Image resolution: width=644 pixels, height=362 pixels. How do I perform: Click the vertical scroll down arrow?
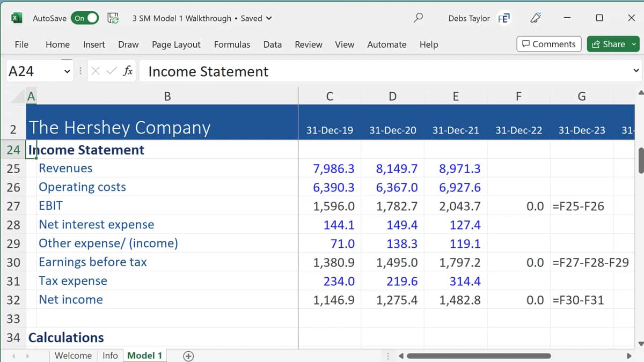click(x=641, y=344)
